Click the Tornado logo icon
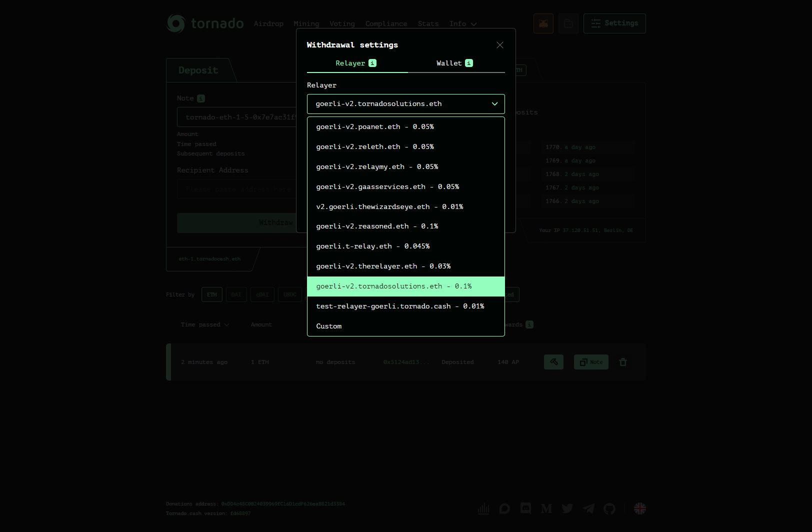Image resolution: width=812 pixels, height=532 pixels. click(x=175, y=23)
